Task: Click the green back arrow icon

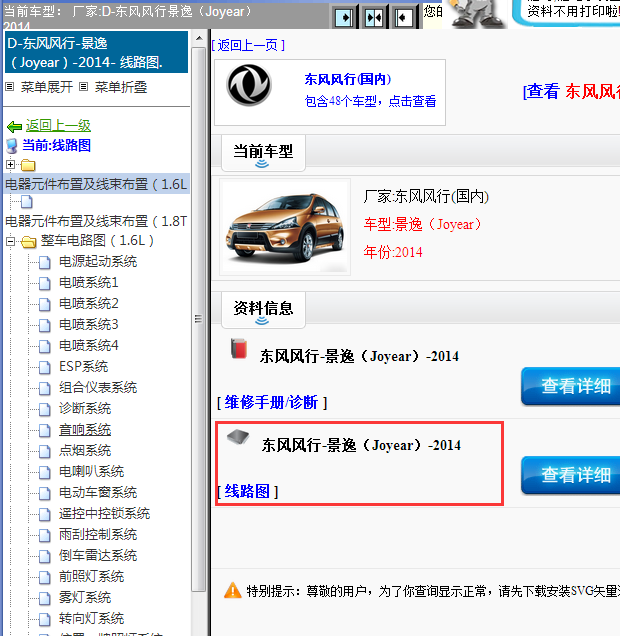Action: point(15,127)
